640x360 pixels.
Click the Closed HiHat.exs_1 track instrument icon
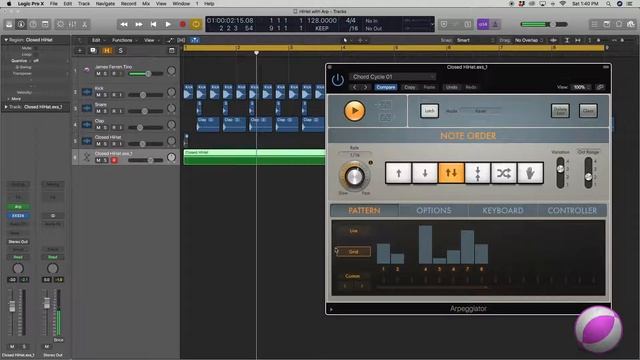87,157
